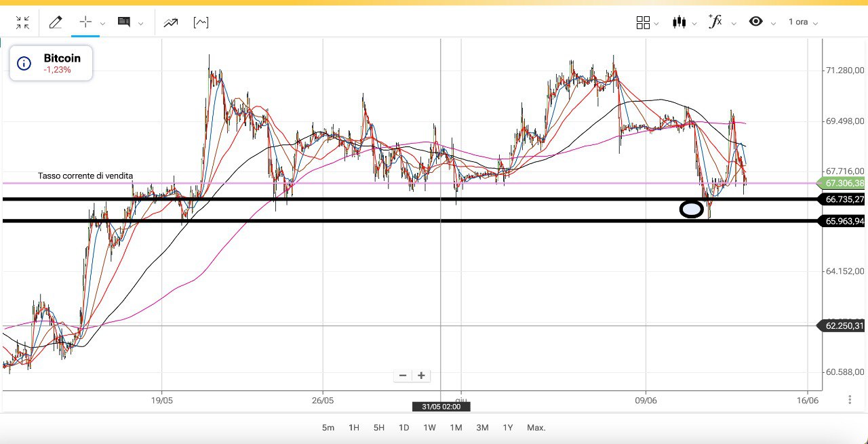Switch to the 1D timeframe
The image size is (868, 444).
(403, 428)
